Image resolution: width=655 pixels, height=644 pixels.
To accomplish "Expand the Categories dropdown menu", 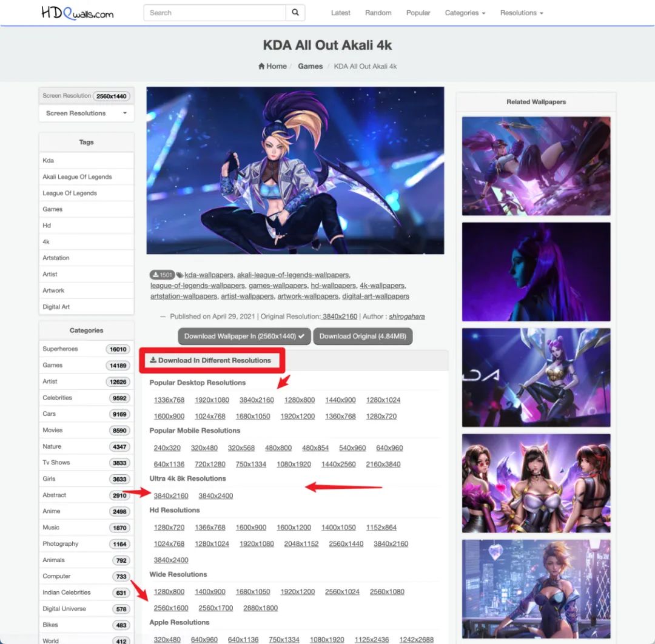I will (x=465, y=13).
